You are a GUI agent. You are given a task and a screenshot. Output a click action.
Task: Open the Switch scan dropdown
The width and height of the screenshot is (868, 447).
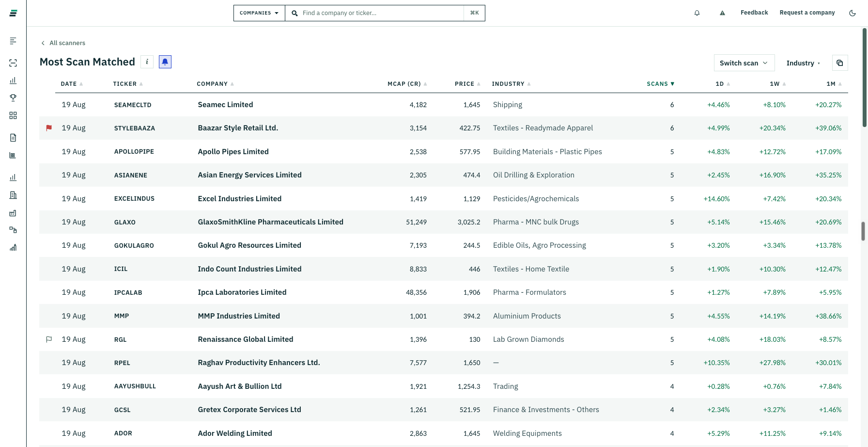[744, 63]
